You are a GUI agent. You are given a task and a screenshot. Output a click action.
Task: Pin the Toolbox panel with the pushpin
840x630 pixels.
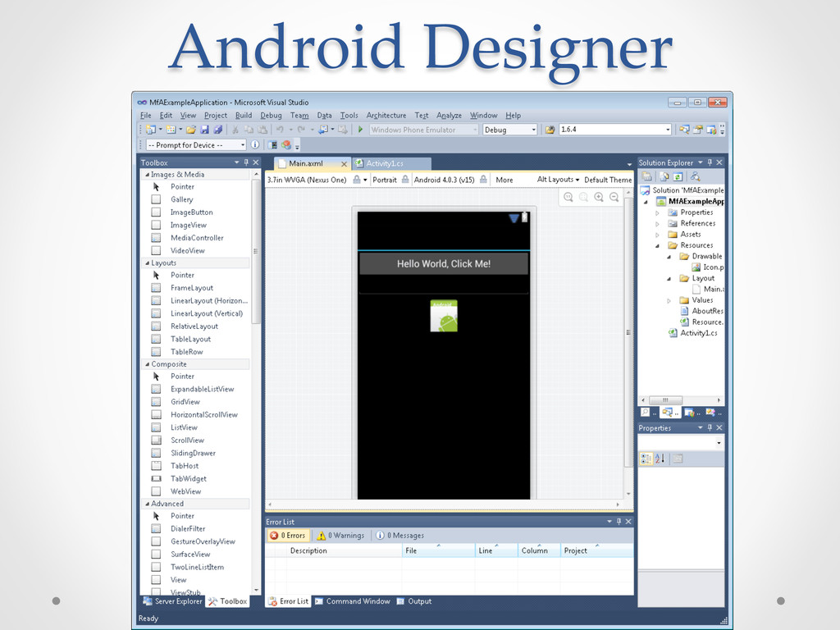[x=246, y=162]
